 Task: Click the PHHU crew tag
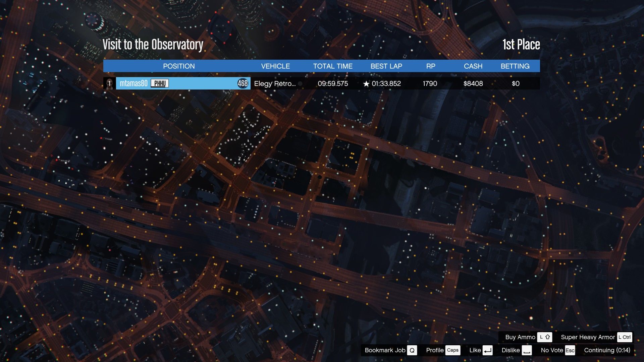[x=160, y=83]
